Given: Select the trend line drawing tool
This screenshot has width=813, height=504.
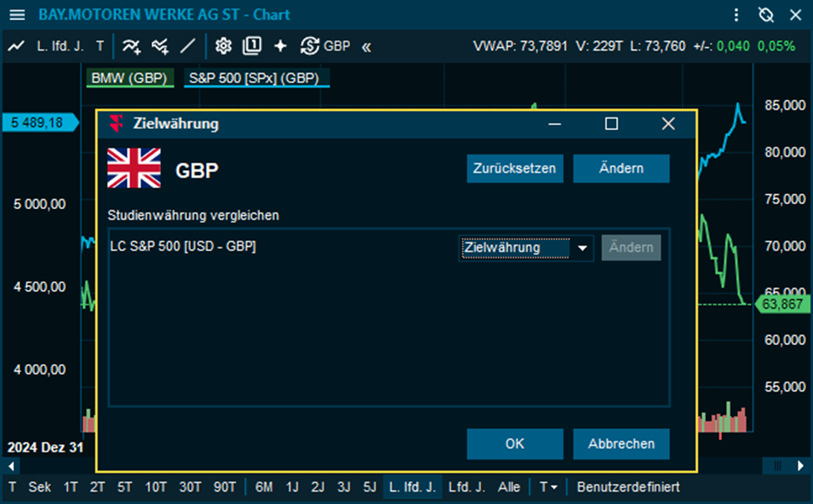Looking at the screenshot, I should pyautogui.click(x=188, y=46).
